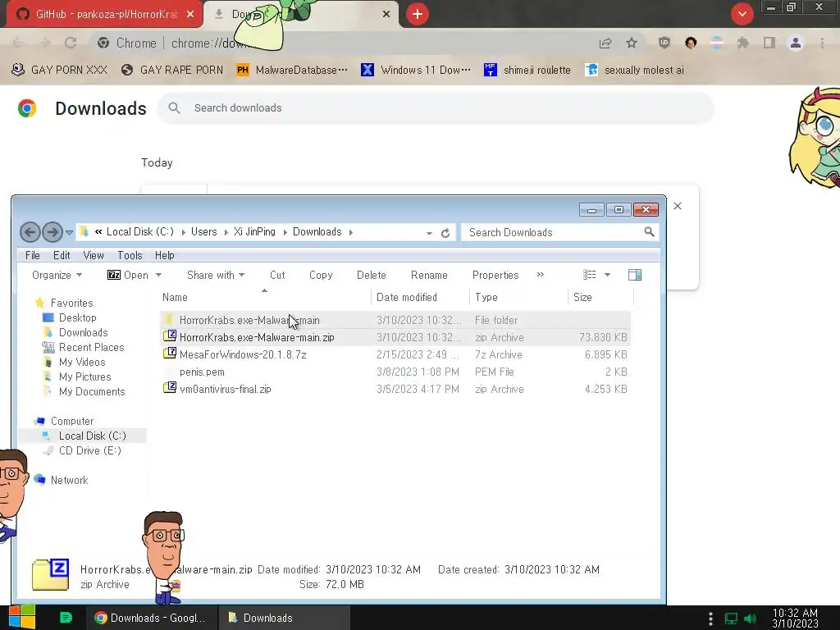Screen dimensions: 840x630
Task: Click Chrome back navigation arrow
Action: pos(18,43)
